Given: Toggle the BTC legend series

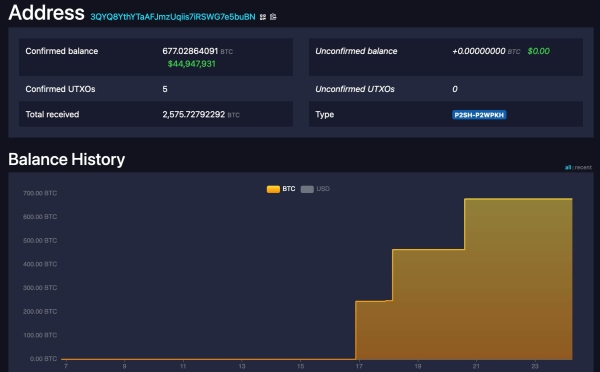Looking at the screenshot, I should (281, 189).
